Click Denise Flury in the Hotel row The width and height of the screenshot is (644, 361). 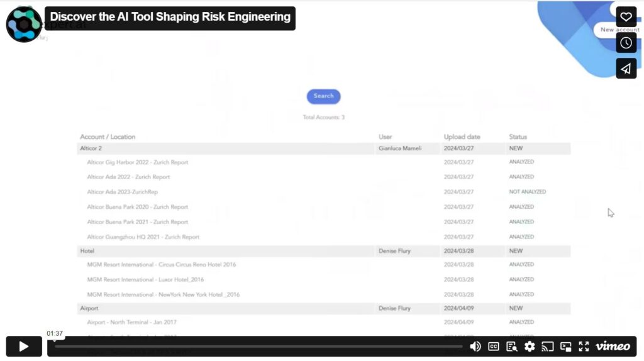click(394, 251)
